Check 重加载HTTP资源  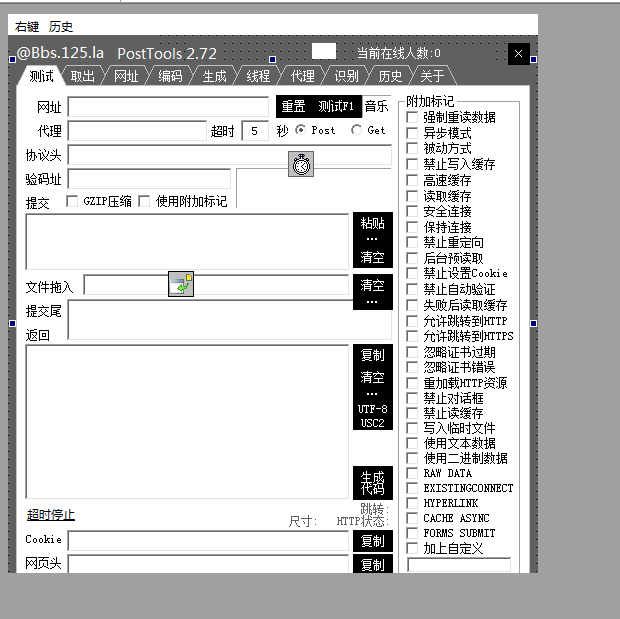click(412, 383)
